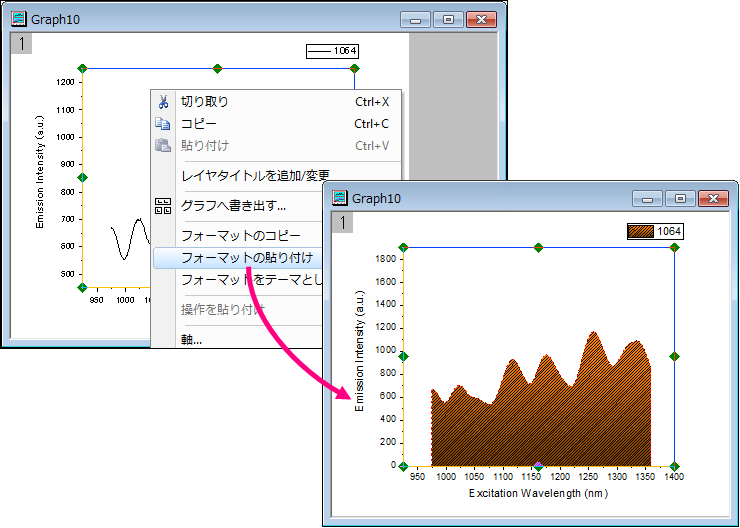Click the top-center layer handle in back graph
Viewport: 740px width, 528px height.
217,69
